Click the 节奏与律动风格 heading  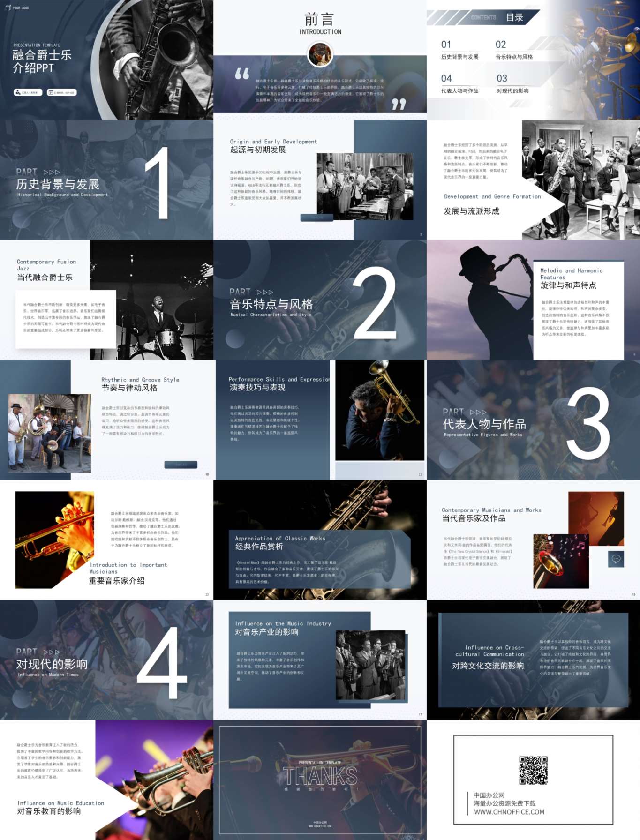point(129,388)
